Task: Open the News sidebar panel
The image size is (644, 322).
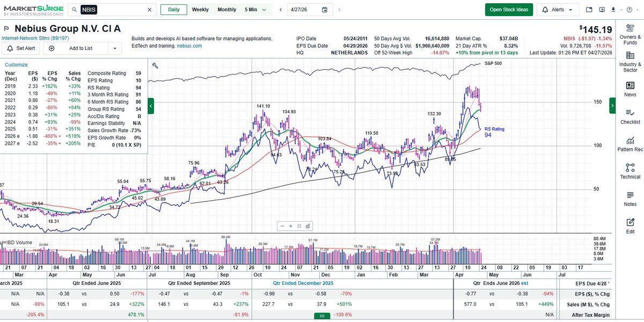Action: pyautogui.click(x=630, y=89)
